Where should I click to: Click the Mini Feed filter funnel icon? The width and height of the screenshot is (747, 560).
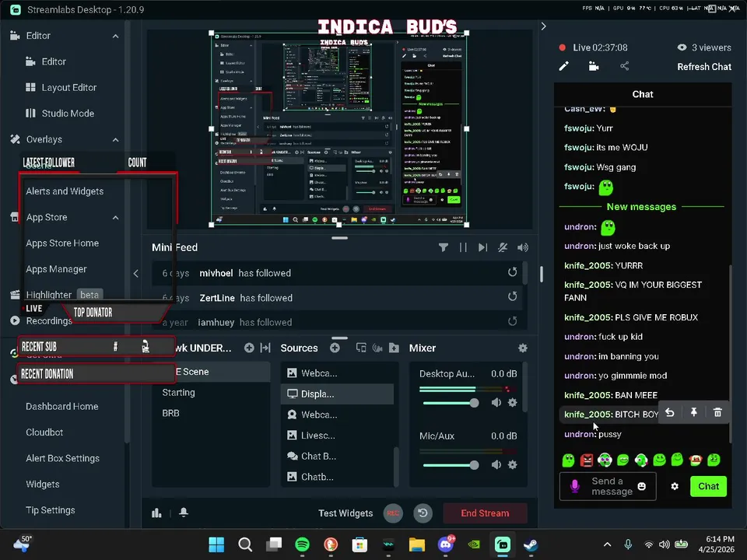pyautogui.click(x=443, y=247)
